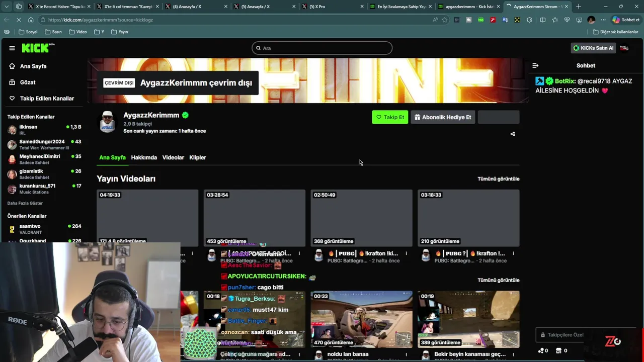Open options menu of 03:18:33 video
Image resolution: width=644 pixels, height=362 pixels.
click(514, 253)
